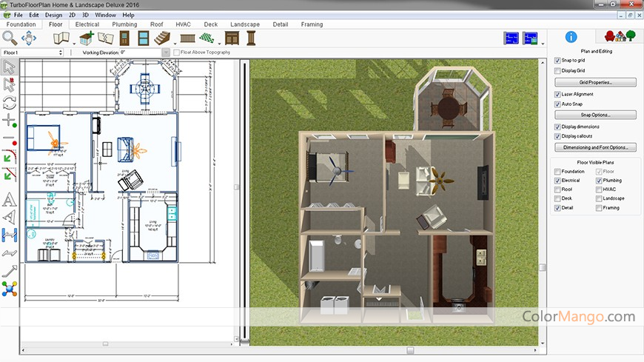This screenshot has width=644, height=362.
Task: Toggle Display dimensions checkbox
Action: [x=557, y=127]
